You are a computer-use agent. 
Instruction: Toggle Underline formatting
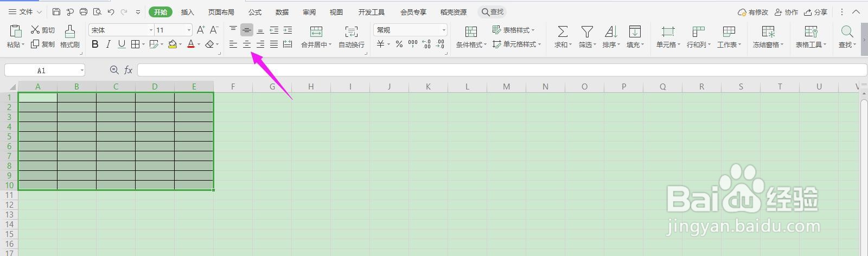[122, 44]
